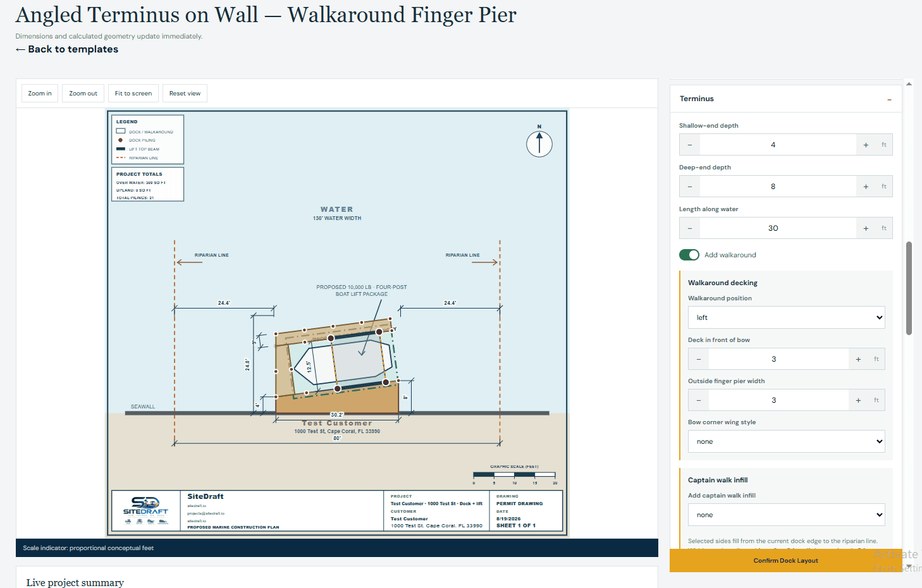
Task: Decrease shallow-end depth with minus
Action: [x=690, y=145]
